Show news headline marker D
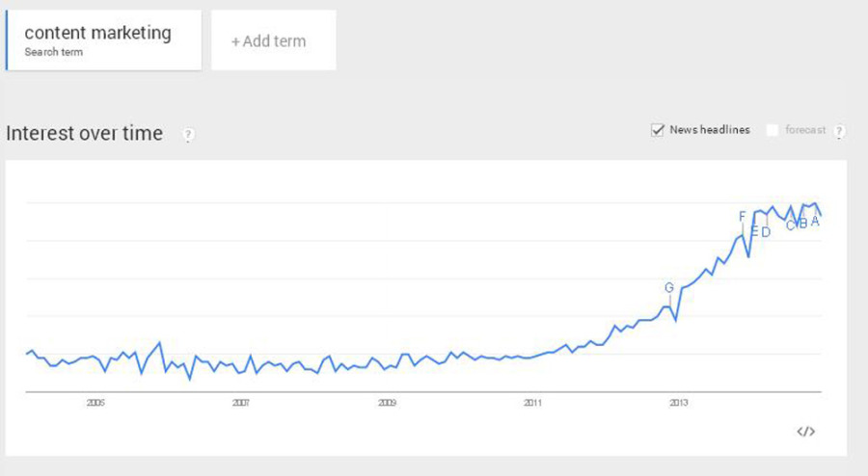The width and height of the screenshot is (868, 476). (x=766, y=232)
